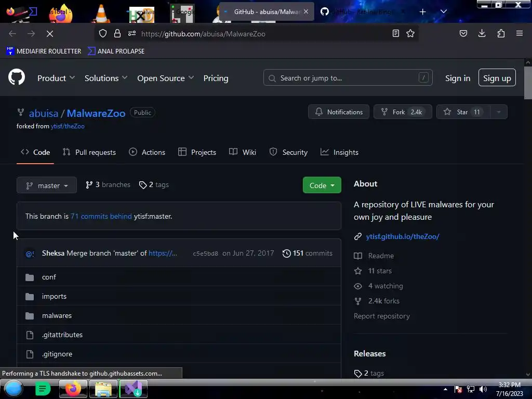Screen dimensions: 532x399
Task: Go back with browser back arrow
Action: coord(12,34)
